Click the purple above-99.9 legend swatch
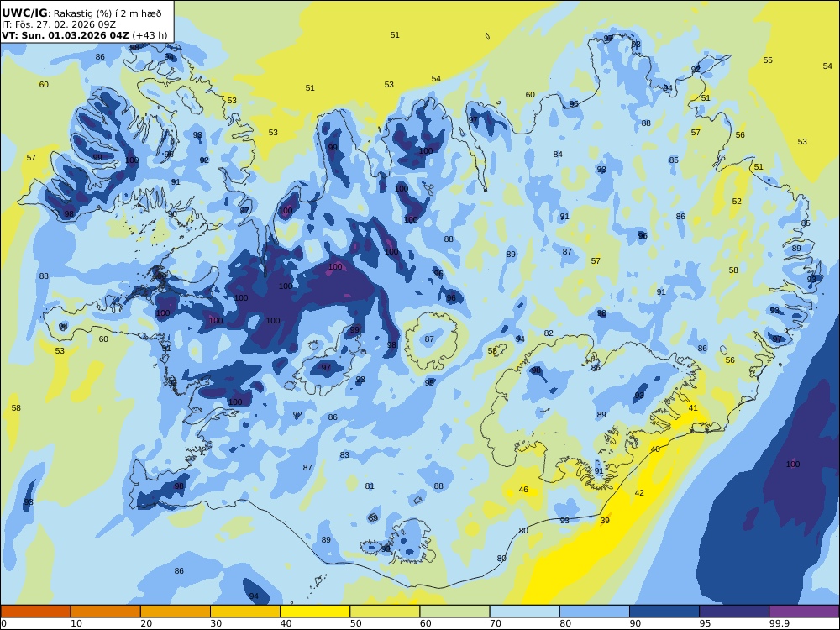The width and height of the screenshot is (840, 630). coord(804,612)
